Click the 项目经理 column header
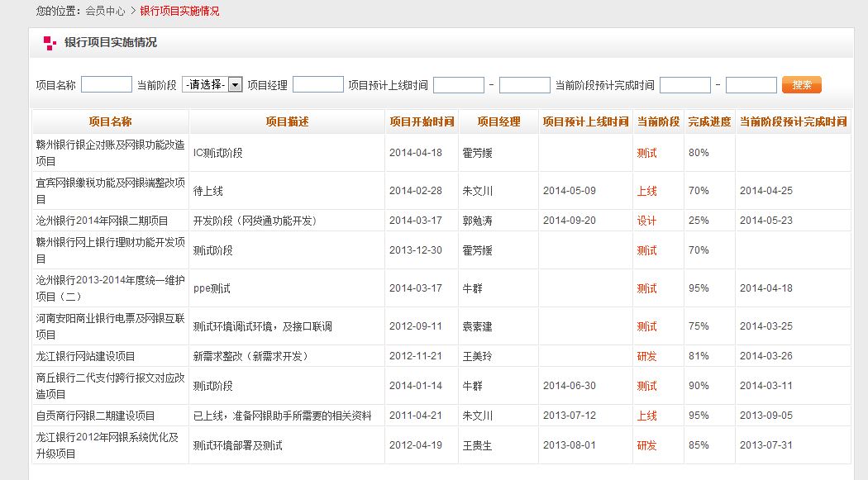This screenshot has width=868, height=480. [498, 121]
